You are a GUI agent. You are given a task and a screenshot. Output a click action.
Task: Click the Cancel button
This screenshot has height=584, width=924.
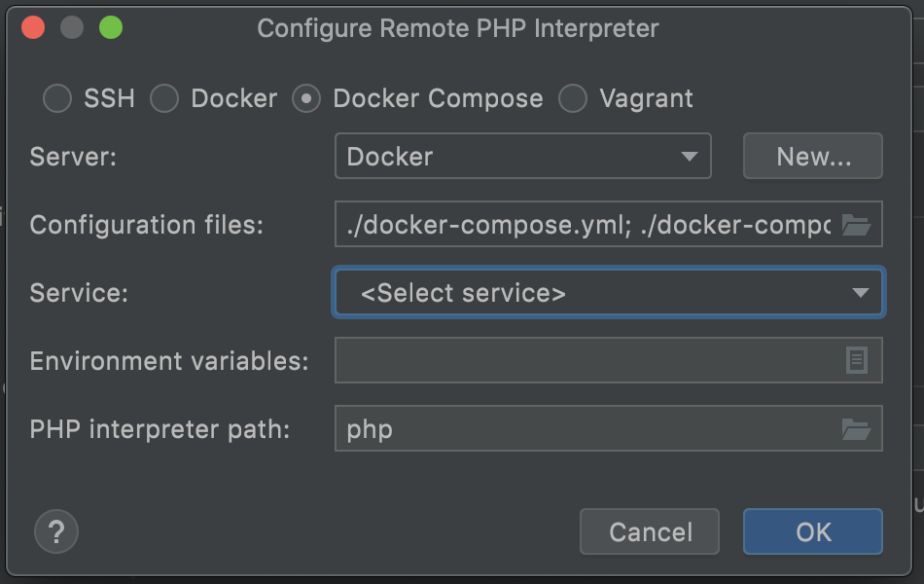click(650, 531)
